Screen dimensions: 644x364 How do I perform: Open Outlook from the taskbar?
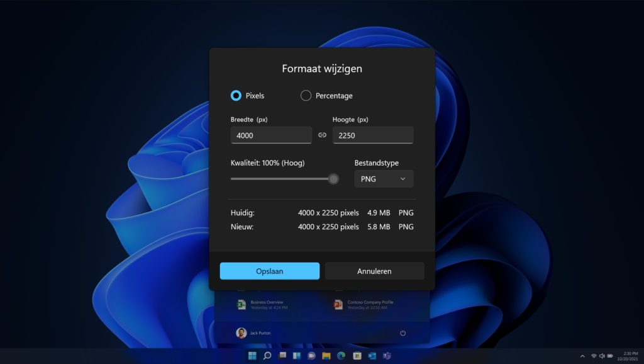click(x=372, y=356)
